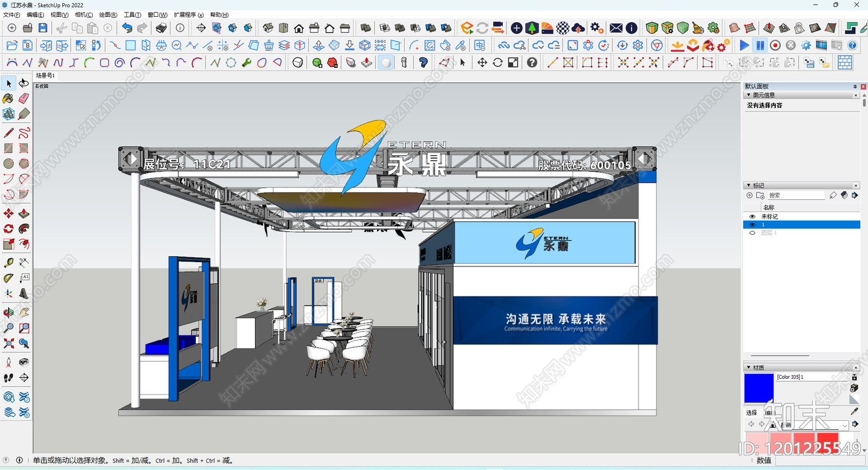Select the 未标记 tag row

tap(801, 217)
